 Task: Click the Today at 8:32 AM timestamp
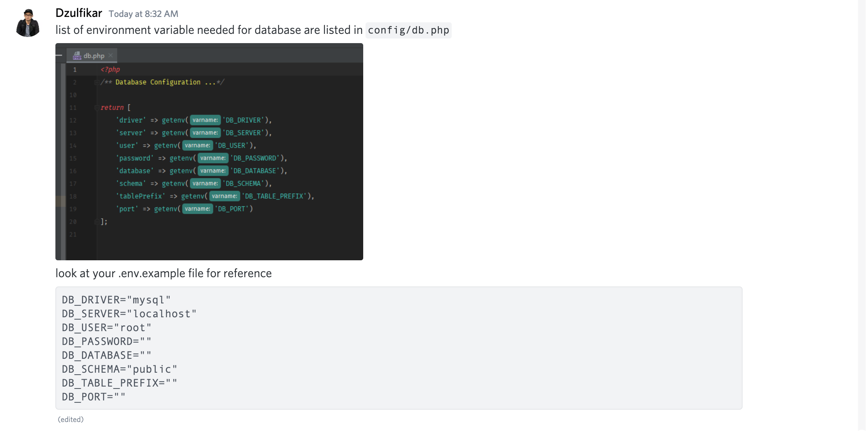click(143, 14)
